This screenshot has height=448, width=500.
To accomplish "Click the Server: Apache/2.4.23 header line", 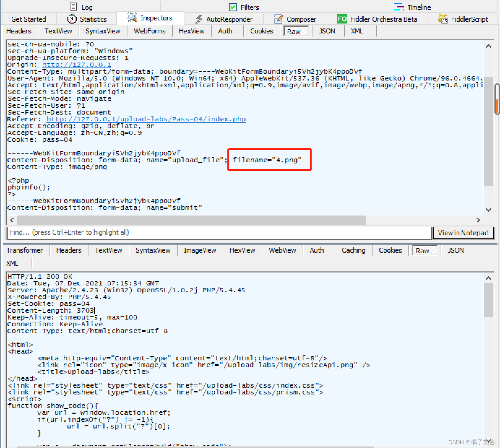I will [126, 290].
